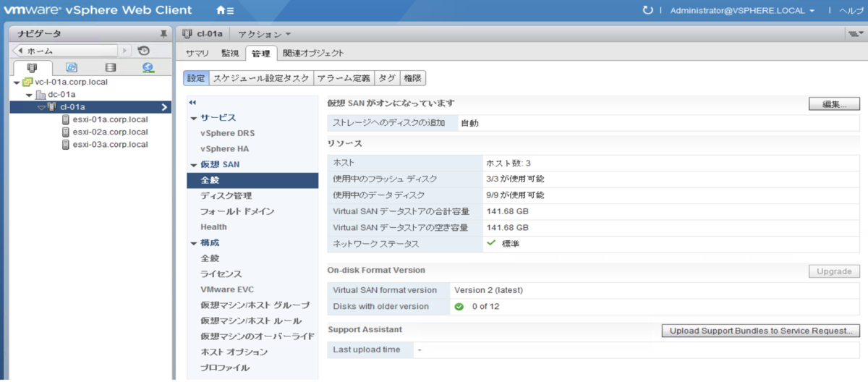The height and width of the screenshot is (382, 868).
Task: Open the ヘルプ menu
Action: pyautogui.click(x=851, y=10)
